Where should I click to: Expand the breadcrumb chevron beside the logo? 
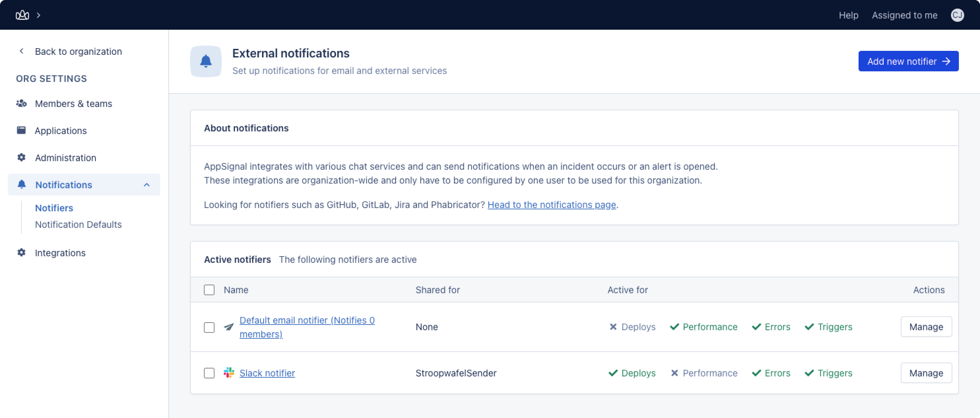[x=38, y=15]
